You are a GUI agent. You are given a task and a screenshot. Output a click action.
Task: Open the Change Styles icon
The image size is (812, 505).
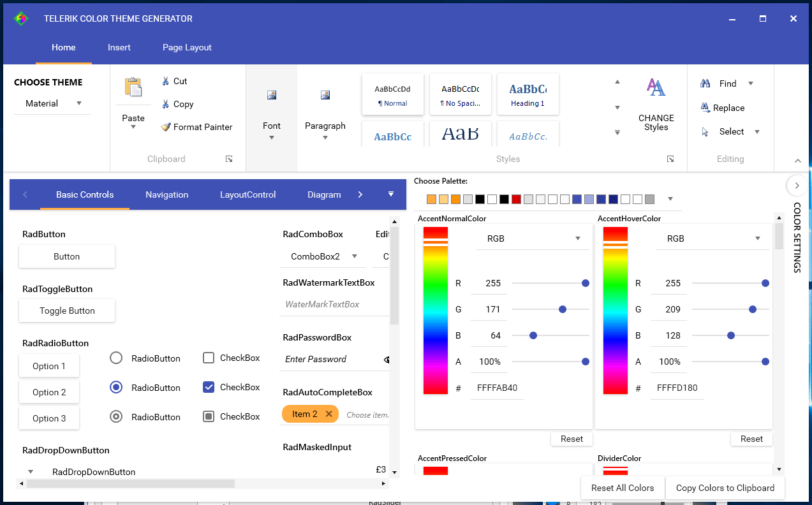tap(656, 87)
